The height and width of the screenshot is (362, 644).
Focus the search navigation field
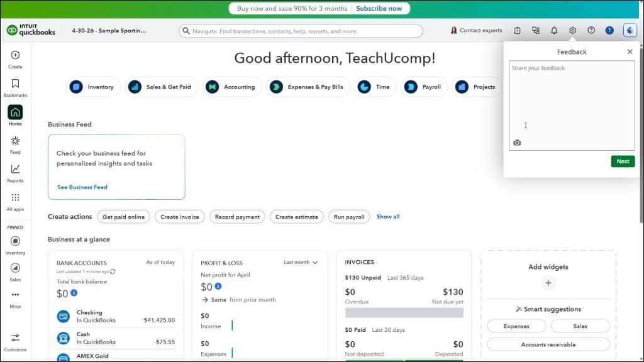(x=301, y=31)
